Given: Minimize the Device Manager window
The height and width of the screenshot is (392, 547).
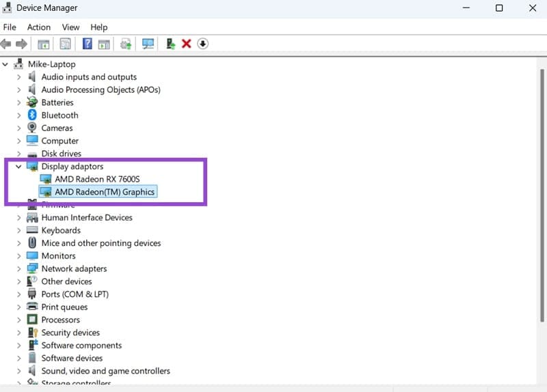Looking at the screenshot, I should (x=466, y=8).
